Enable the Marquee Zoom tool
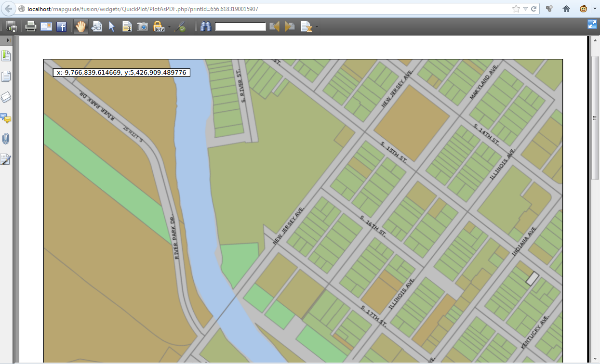600x364 pixels. [x=96, y=26]
